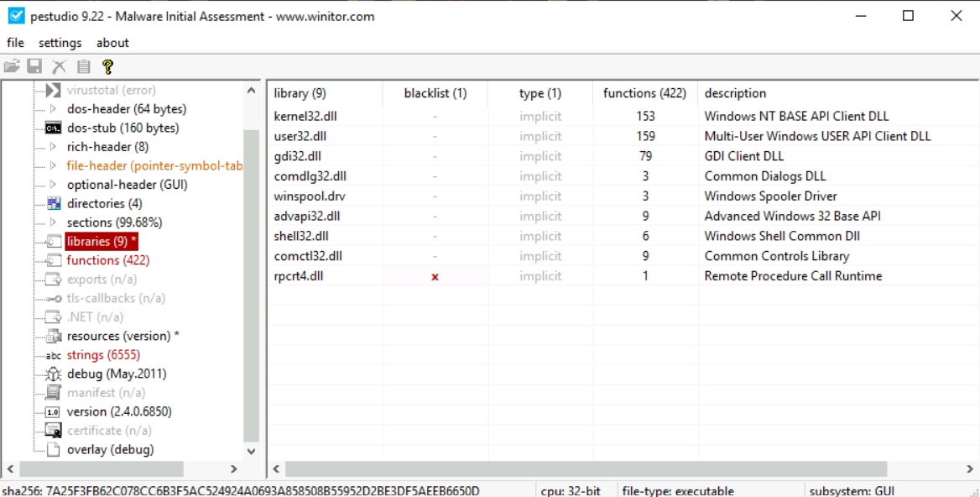Select the kernel32.dll library row
Screen dimensions: 980x497
(x=305, y=117)
